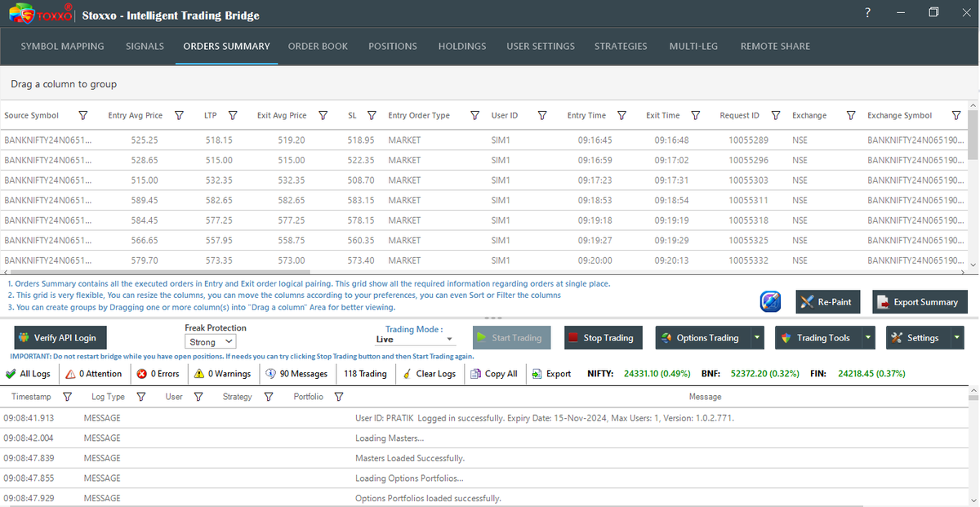Switch to the Holdings tab
Screen dimensions: 980x507
pos(462,47)
